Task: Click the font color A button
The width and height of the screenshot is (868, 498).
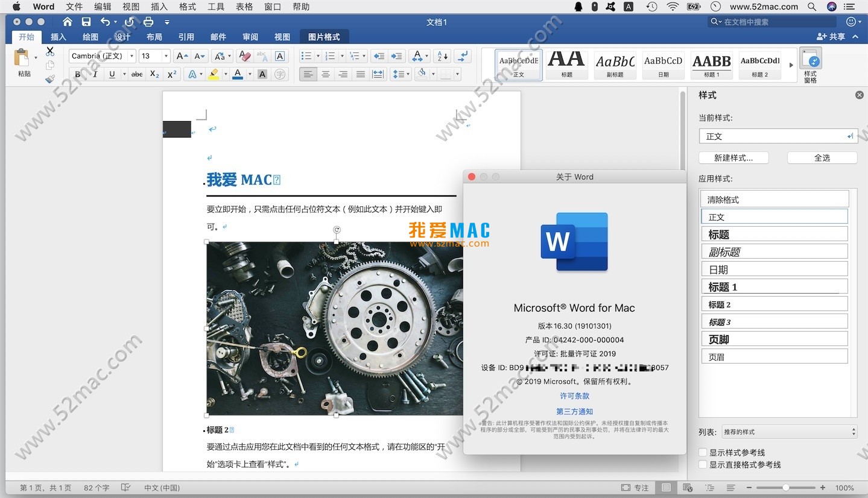Action: pos(238,74)
